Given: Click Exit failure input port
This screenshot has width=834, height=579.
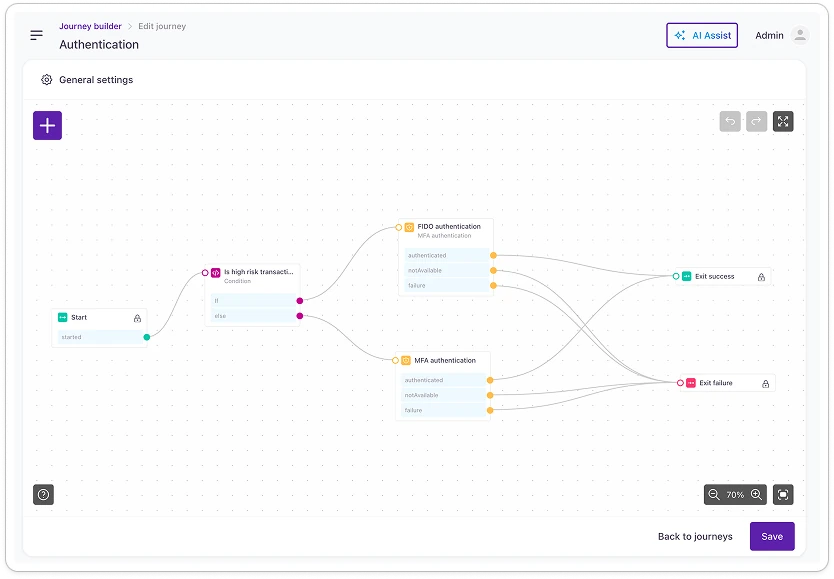Looking at the screenshot, I should click(680, 383).
